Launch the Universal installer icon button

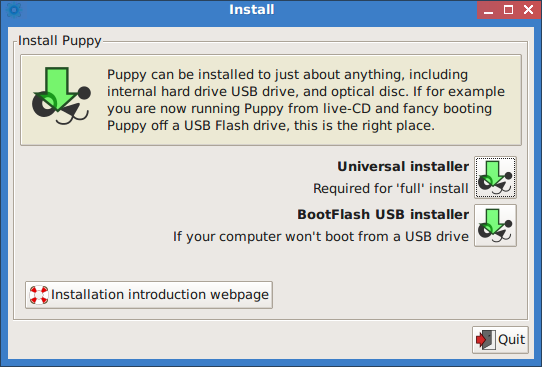pyautogui.click(x=495, y=177)
